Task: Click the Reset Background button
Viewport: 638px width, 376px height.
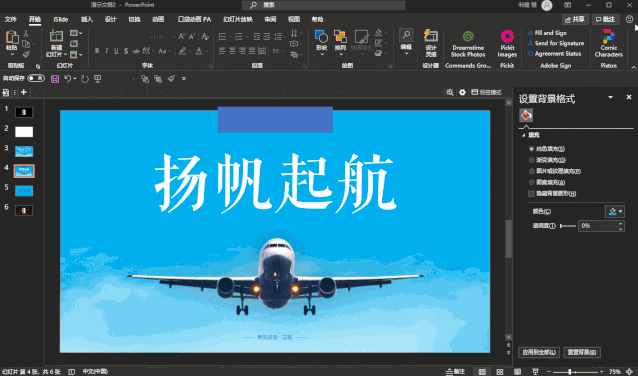Action: (582, 352)
